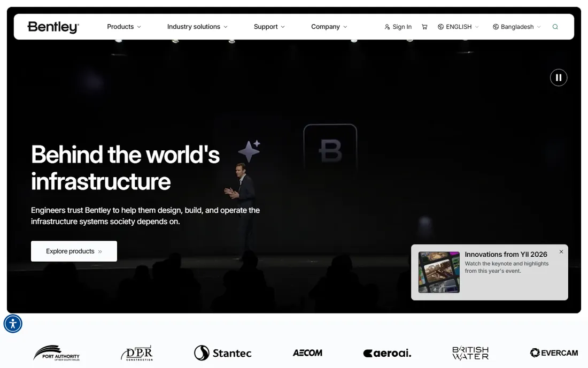The width and height of the screenshot is (588, 368).
Task: Open the Company menu
Action: (x=329, y=27)
